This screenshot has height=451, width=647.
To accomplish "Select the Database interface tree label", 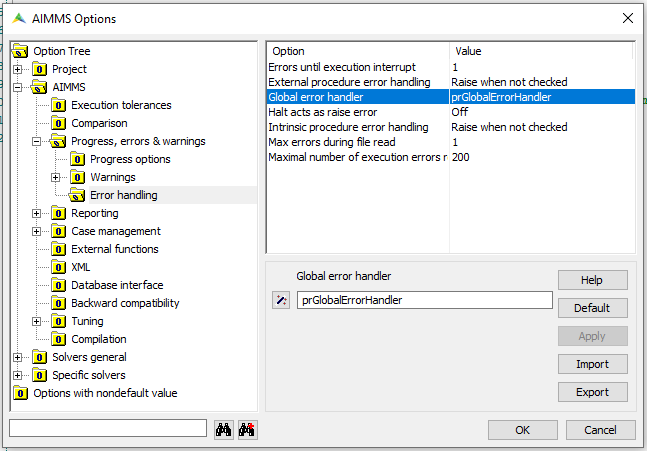I will click(117, 285).
